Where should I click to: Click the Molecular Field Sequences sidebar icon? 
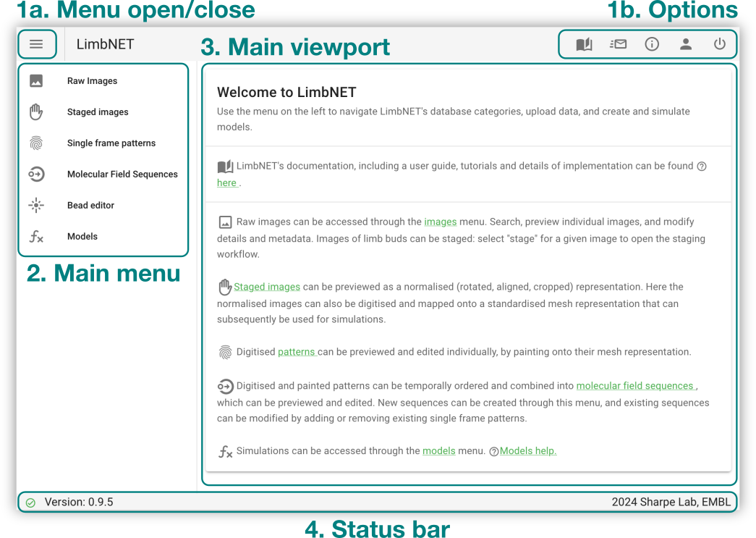[36, 174]
